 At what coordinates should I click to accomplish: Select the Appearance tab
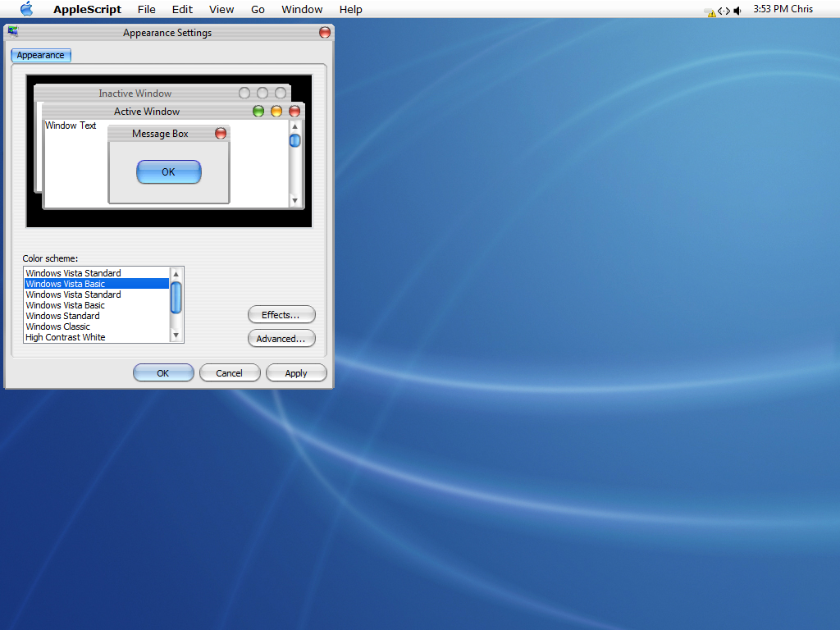(x=41, y=55)
